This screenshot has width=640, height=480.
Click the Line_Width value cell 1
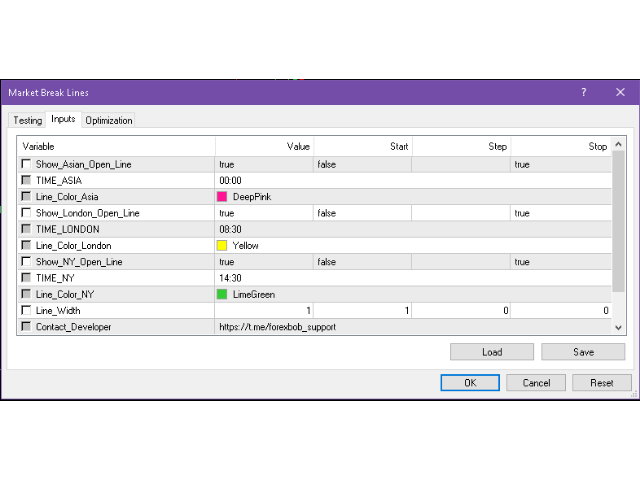(264, 311)
